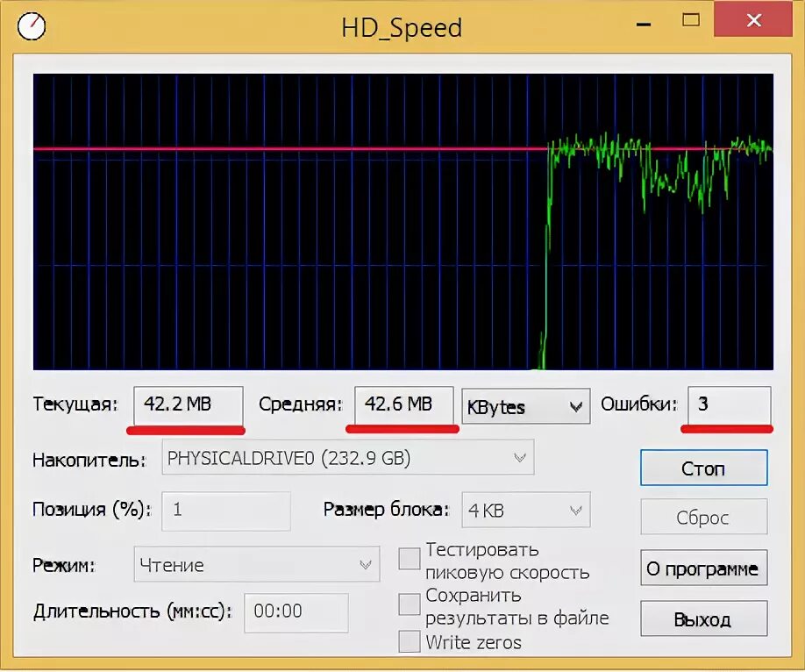Click the HD_Speed gauge icon in title bar

[x=32, y=26]
